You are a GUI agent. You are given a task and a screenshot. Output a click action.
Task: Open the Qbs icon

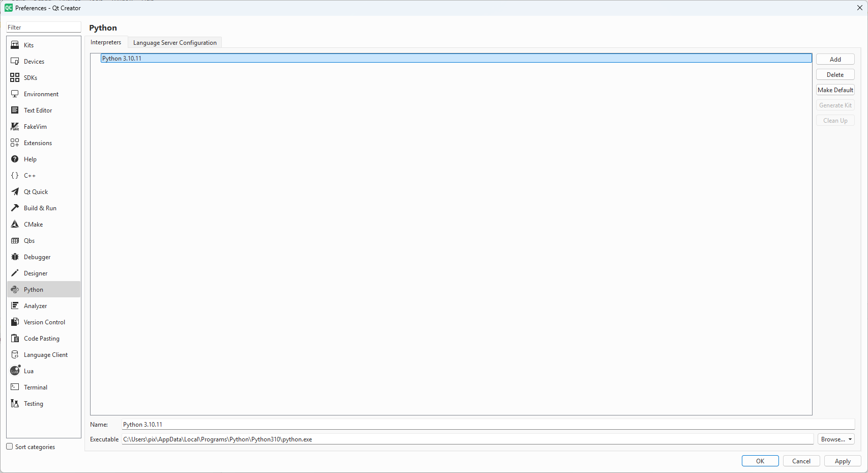[15, 241]
